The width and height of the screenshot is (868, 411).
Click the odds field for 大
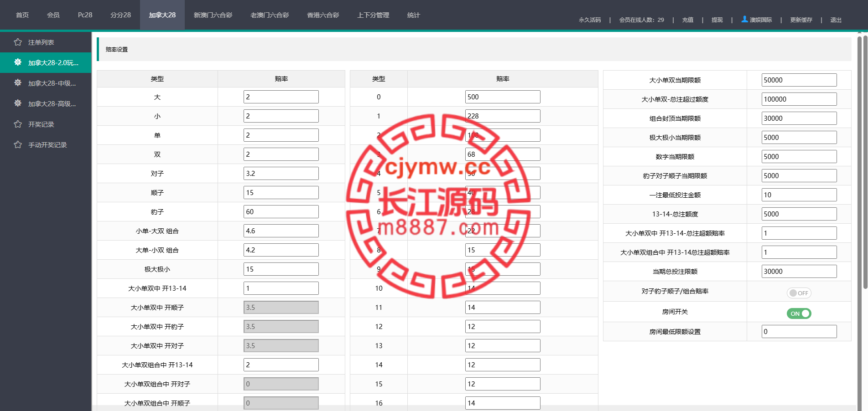(281, 97)
